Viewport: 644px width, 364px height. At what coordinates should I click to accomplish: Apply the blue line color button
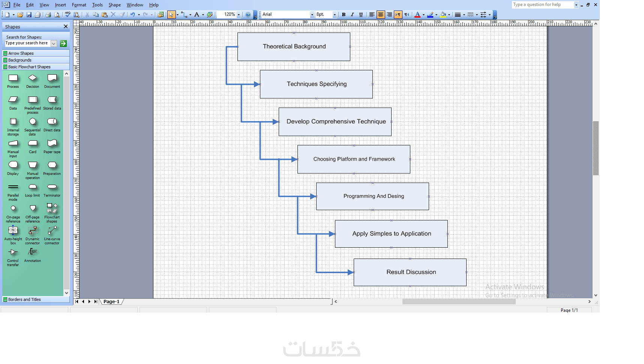[x=430, y=15]
